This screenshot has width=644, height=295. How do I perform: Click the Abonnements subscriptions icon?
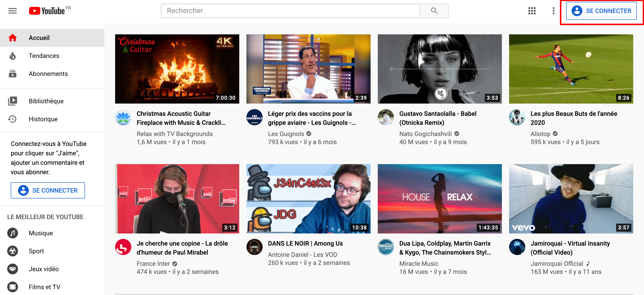pos(13,74)
